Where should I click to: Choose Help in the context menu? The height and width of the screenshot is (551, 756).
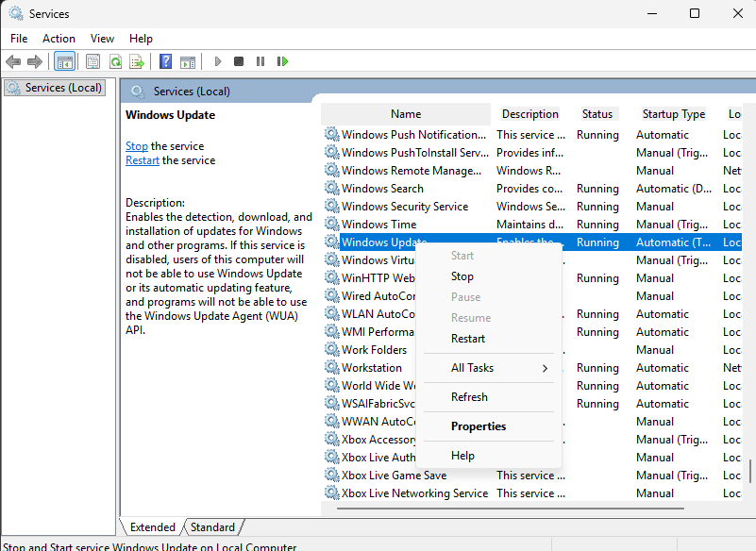pos(489,456)
